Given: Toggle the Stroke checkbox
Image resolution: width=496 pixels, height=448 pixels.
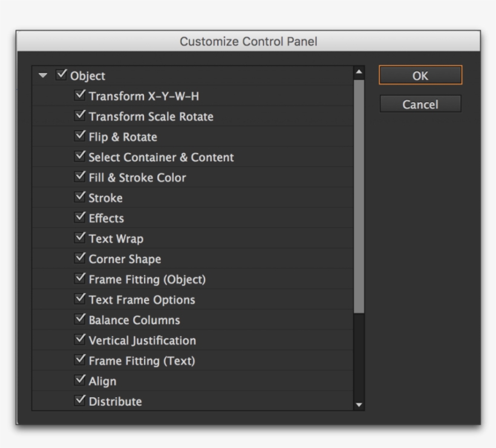Looking at the screenshot, I should [x=79, y=198].
